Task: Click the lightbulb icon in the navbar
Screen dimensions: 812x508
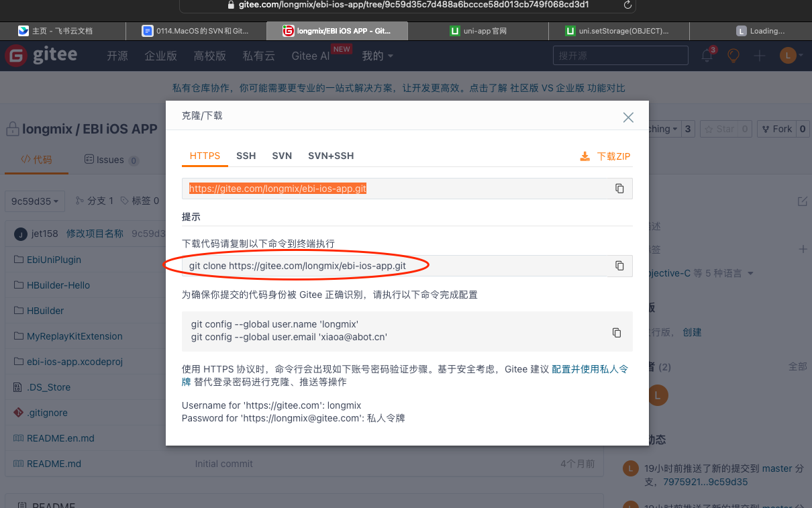Action: pos(733,56)
